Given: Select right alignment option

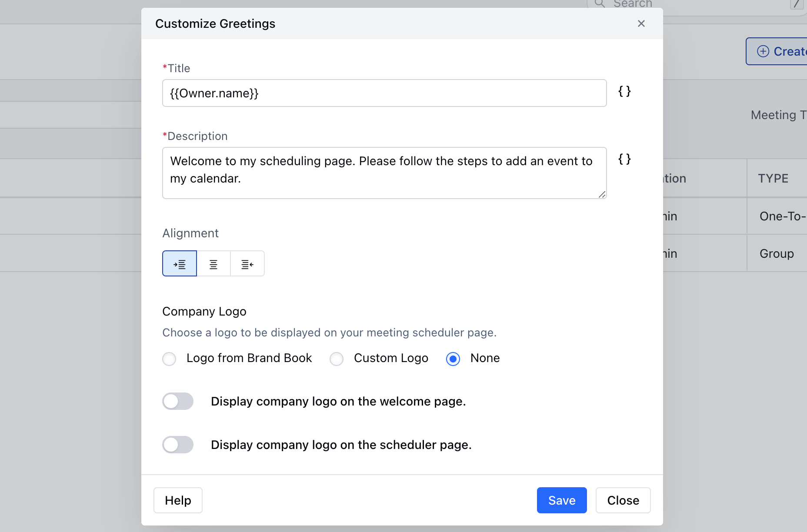Looking at the screenshot, I should pos(247,263).
